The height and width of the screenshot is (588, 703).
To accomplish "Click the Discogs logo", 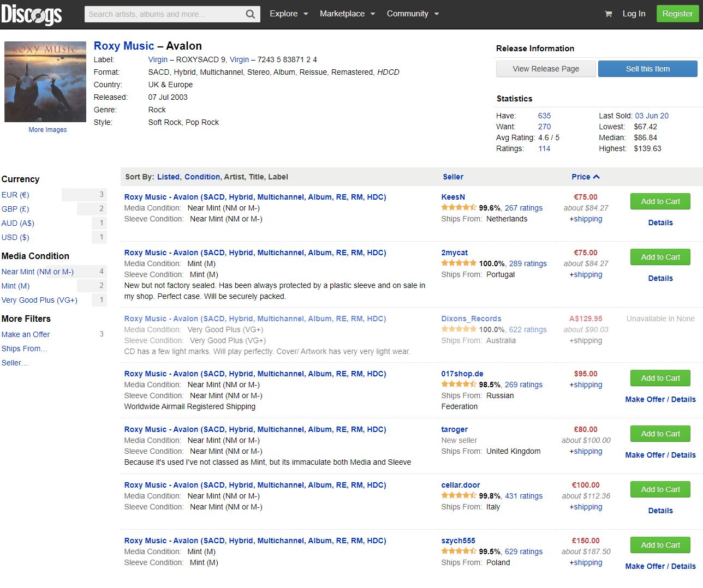I will [x=32, y=14].
